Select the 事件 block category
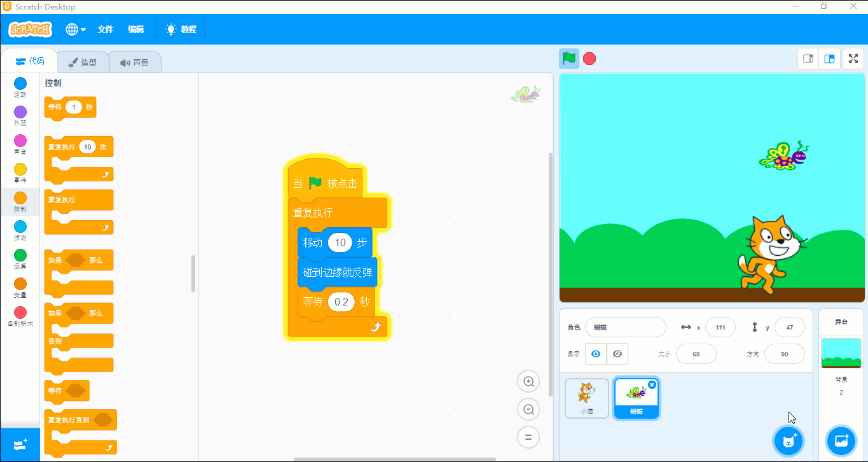The height and width of the screenshot is (462, 868). [20, 173]
